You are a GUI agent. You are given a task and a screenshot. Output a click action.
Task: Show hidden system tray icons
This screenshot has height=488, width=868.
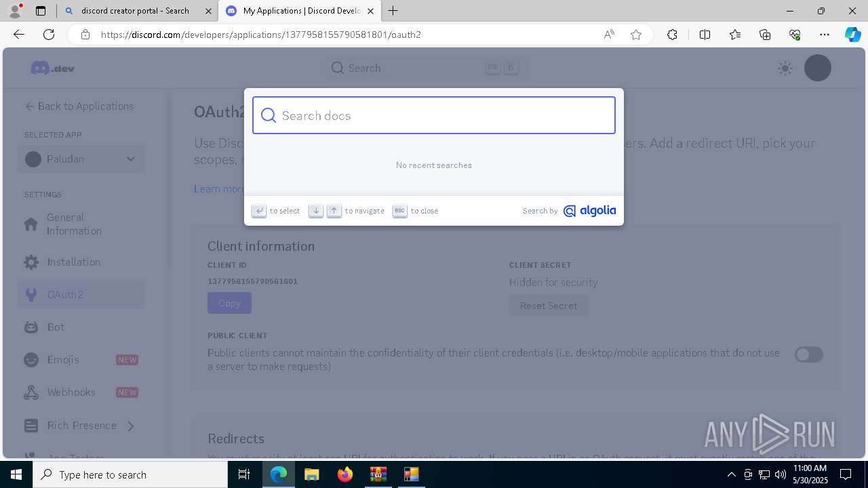[731, 474]
